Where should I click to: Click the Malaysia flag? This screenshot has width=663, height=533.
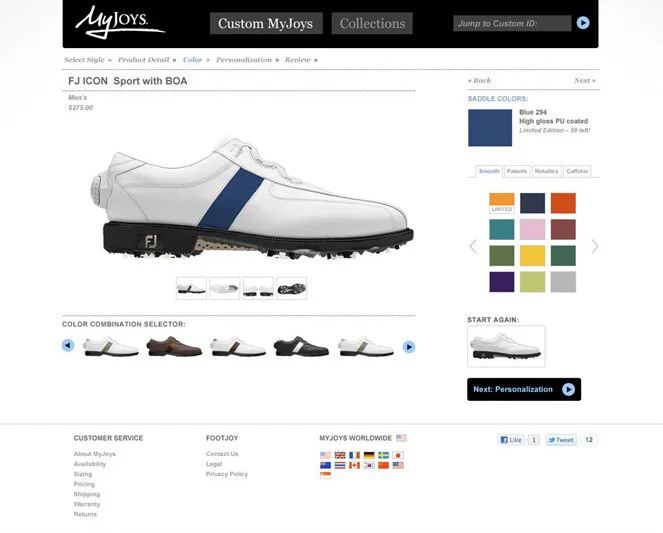(398, 465)
